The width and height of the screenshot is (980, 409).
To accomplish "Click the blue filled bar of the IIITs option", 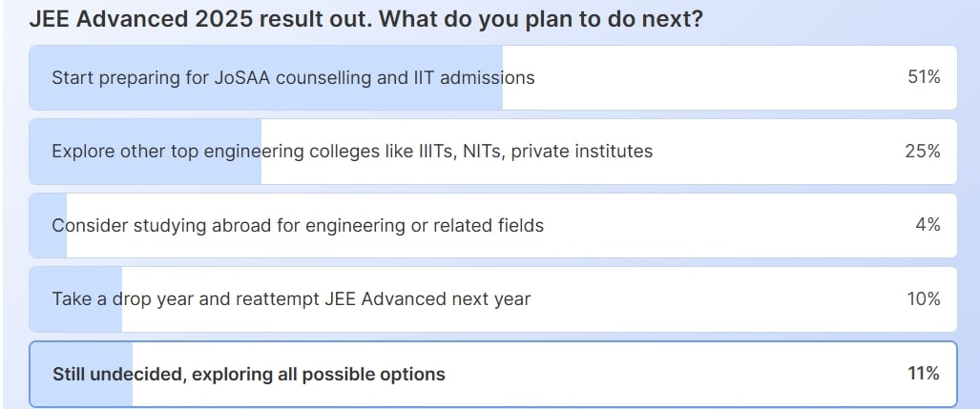I will point(143,172).
